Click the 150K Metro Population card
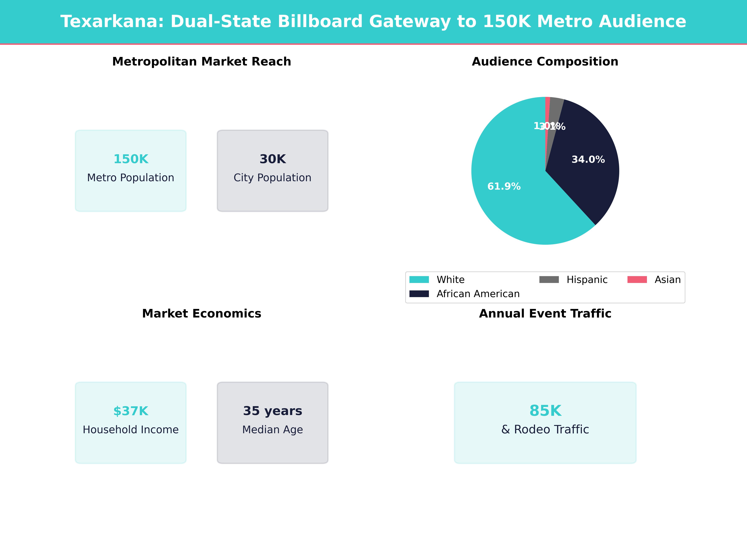747x560 pixels. pos(130,170)
